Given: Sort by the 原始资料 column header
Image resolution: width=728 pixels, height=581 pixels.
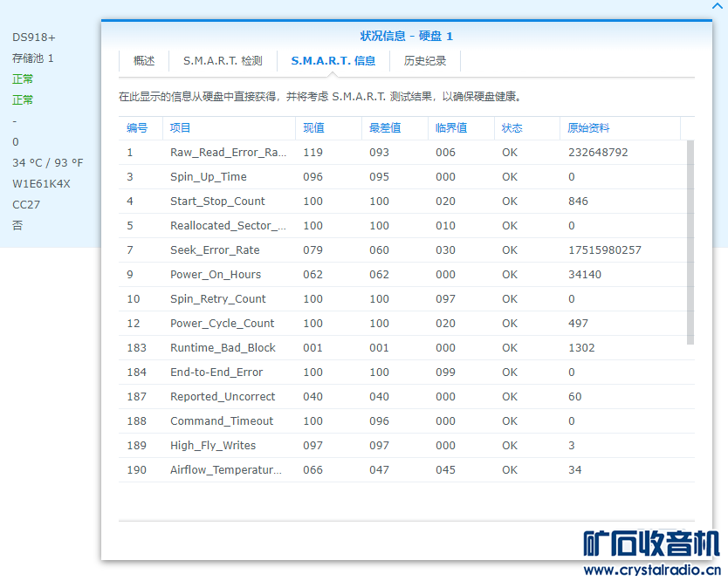Looking at the screenshot, I should click(620, 128).
